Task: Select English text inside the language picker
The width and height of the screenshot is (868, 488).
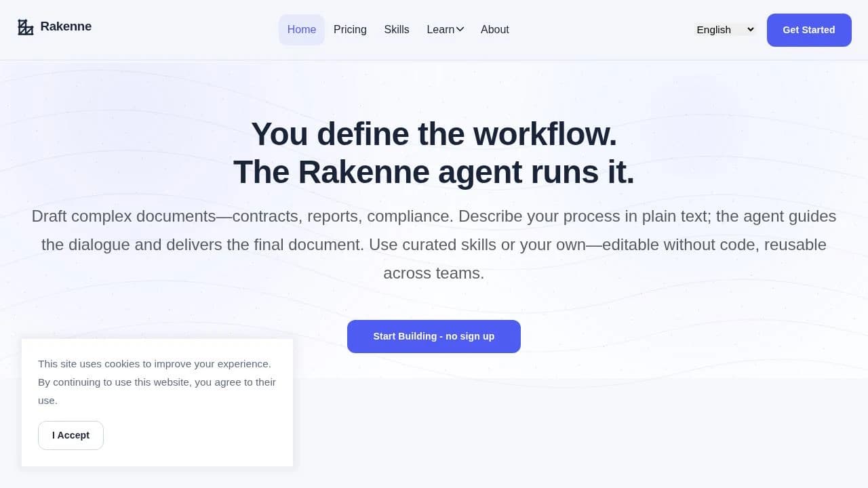Action: point(713,29)
